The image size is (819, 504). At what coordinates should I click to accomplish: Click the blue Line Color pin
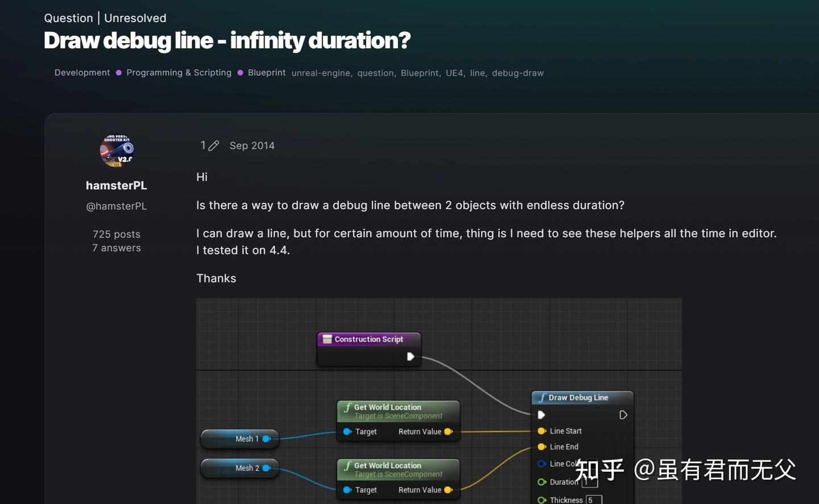[x=541, y=464]
